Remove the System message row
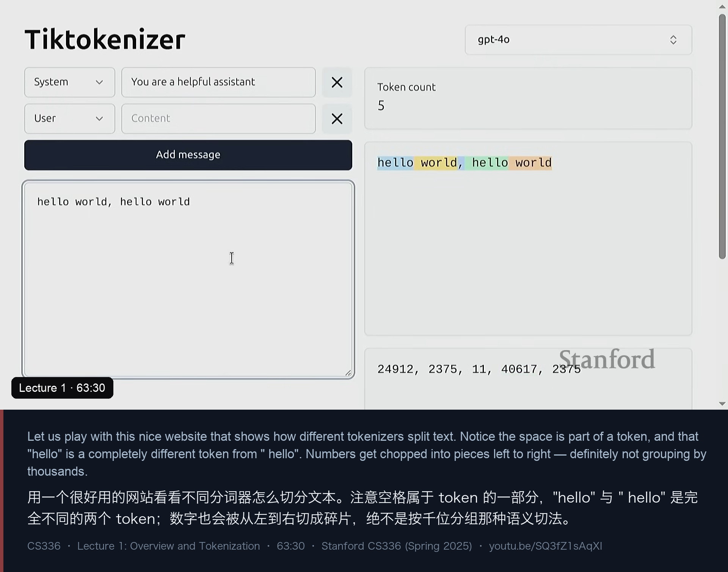The image size is (728, 572). [x=337, y=82]
